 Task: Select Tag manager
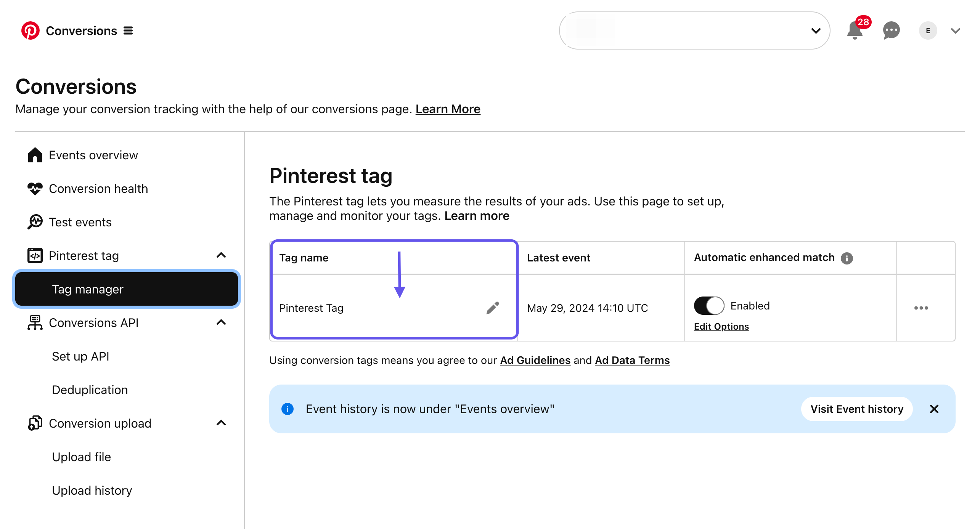126,289
